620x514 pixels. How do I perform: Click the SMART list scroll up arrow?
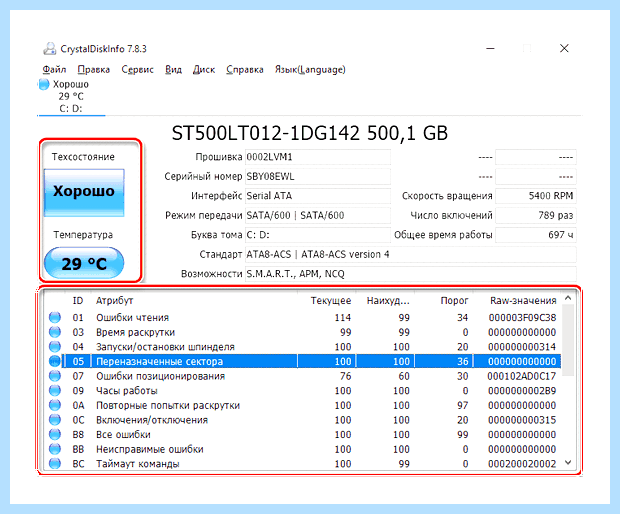[x=568, y=299]
